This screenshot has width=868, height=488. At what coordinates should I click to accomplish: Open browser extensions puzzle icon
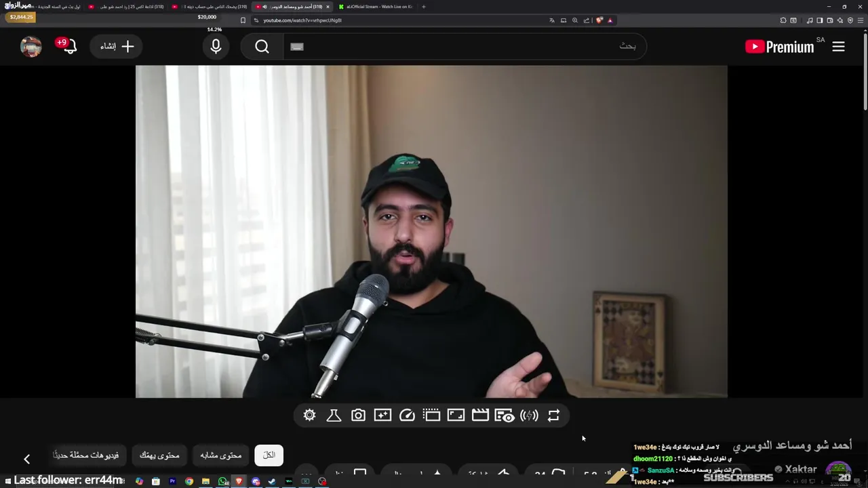783,20
